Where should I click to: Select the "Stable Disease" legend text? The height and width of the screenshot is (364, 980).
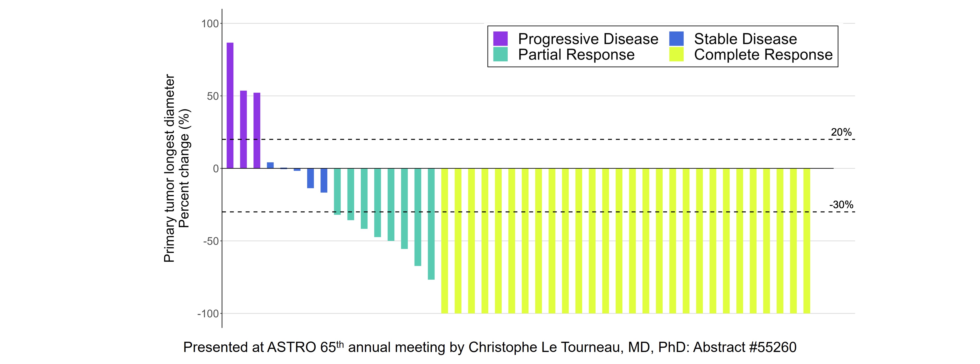click(745, 39)
